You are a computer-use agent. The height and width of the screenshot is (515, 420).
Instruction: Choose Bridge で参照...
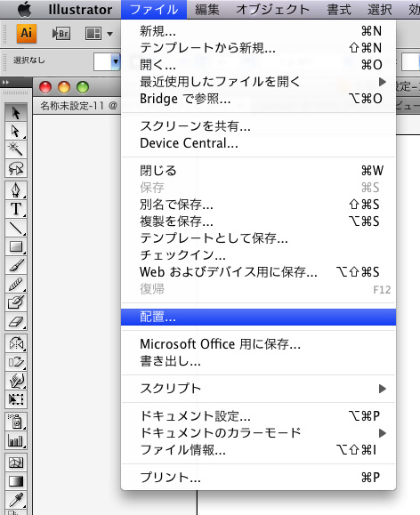[x=258, y=99]
